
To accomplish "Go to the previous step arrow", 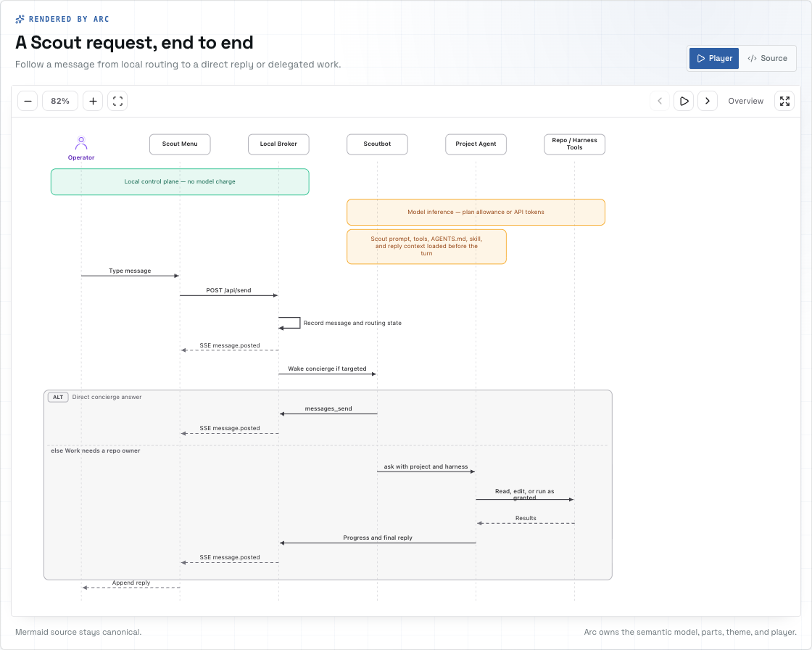I will click(659, 101).
